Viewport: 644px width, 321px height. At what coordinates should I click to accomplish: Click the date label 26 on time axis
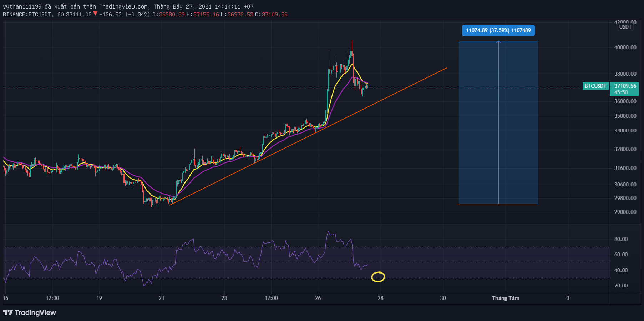click(x=318, y=298)
